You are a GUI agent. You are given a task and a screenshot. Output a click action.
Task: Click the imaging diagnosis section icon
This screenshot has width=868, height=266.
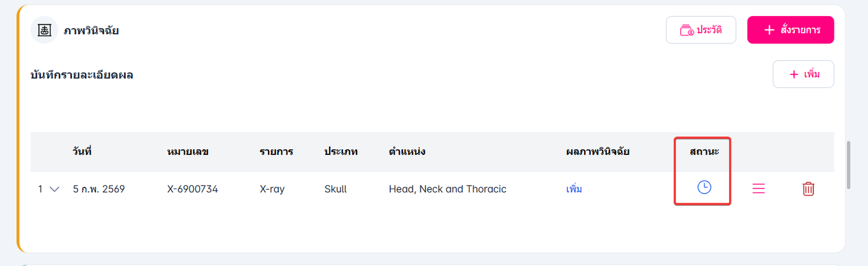point(44,30)
